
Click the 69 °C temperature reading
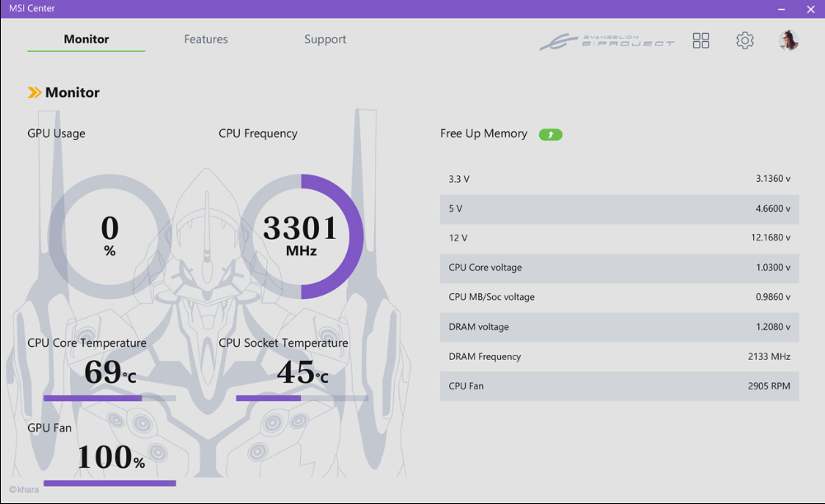110,372
